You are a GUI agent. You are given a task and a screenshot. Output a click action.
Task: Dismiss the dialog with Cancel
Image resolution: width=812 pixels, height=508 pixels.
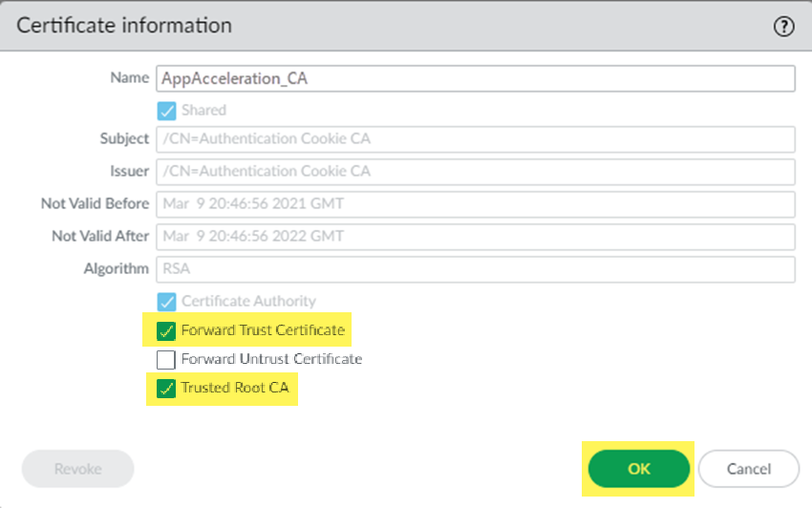(748, 469)
